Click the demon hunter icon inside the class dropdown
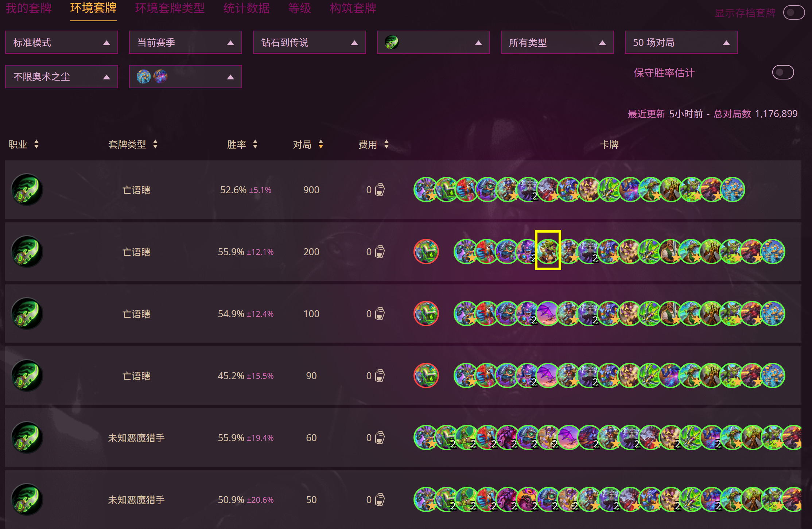812x529 pixels. click(x=392, y=42)
